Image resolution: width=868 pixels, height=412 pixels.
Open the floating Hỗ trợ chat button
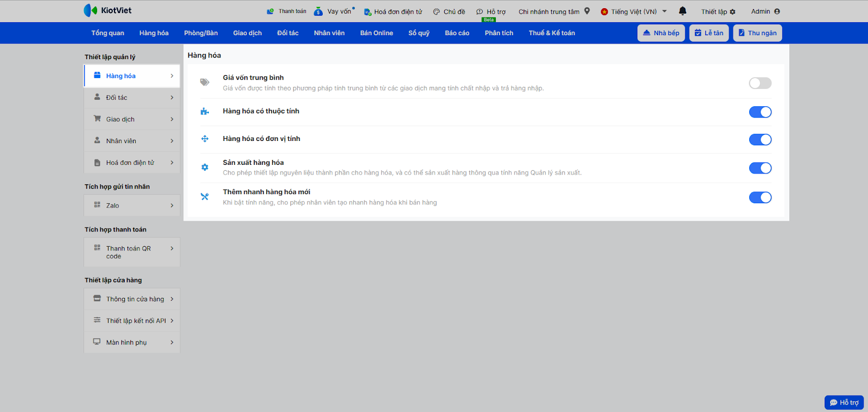(844, 402)
